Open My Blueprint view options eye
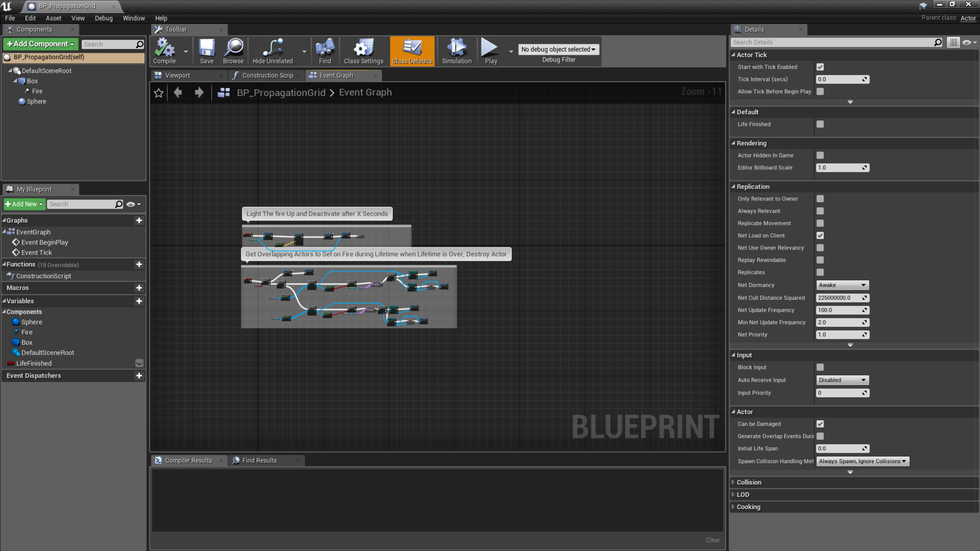The image size is (980, 551). pos(133,204)
